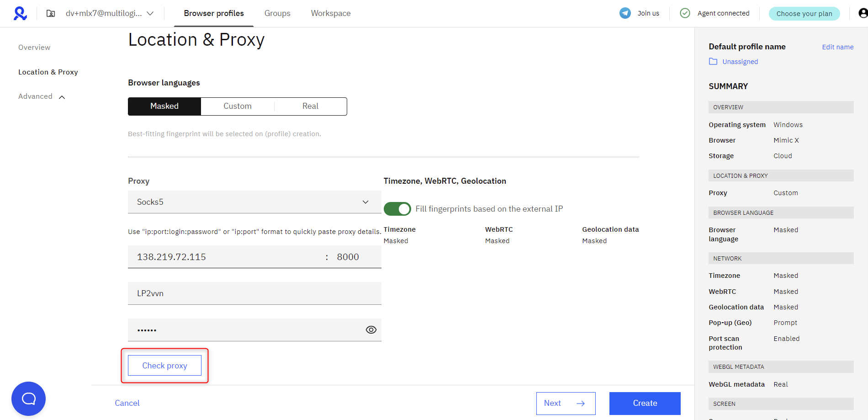Image resolution: width=868 pixels, height=420 pixels.
Task: Click the Create profile button
Action: (x=645, y=403)
